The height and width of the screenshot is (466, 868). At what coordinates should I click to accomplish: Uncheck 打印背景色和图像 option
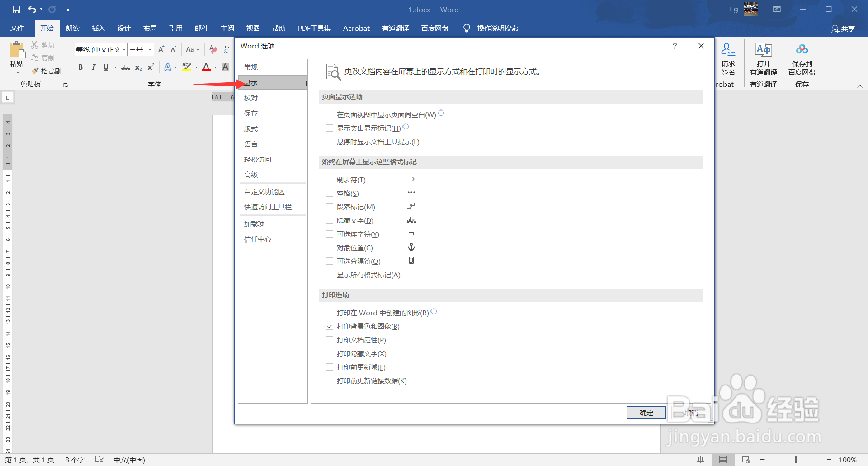tap(330, 326)
